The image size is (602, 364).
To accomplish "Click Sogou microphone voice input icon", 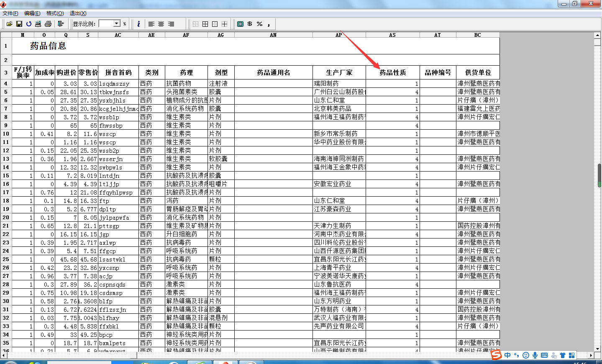I will (x=535, y=355).
